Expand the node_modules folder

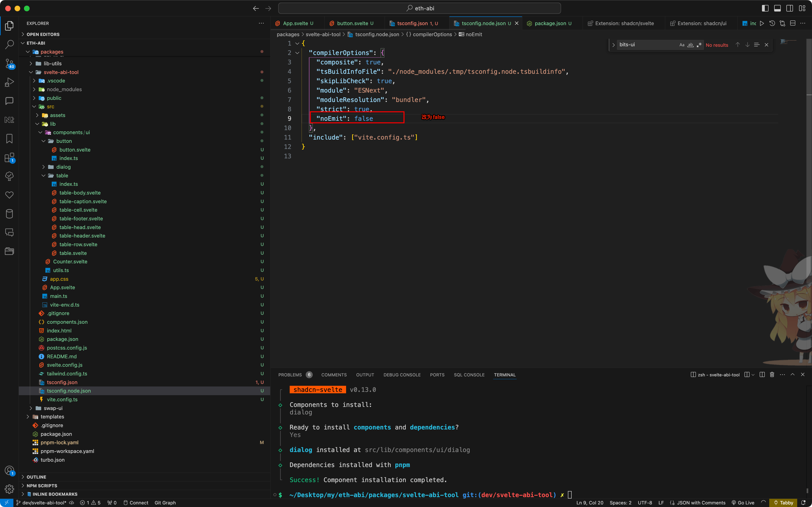click(64, 90)
